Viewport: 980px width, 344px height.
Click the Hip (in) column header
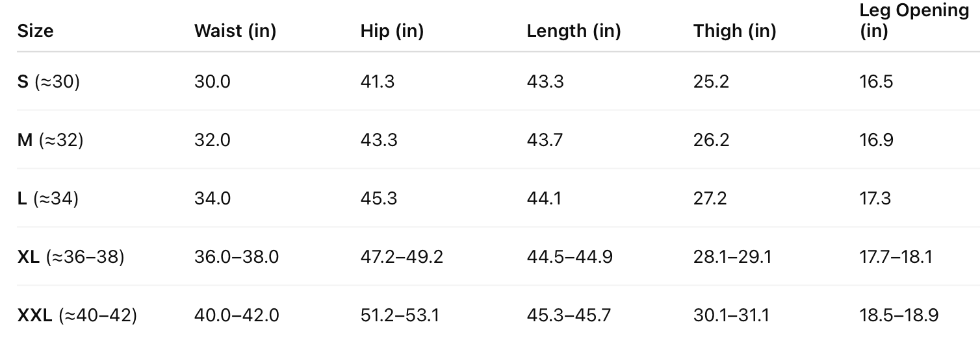pyautogui.click(x=392, y=31)
